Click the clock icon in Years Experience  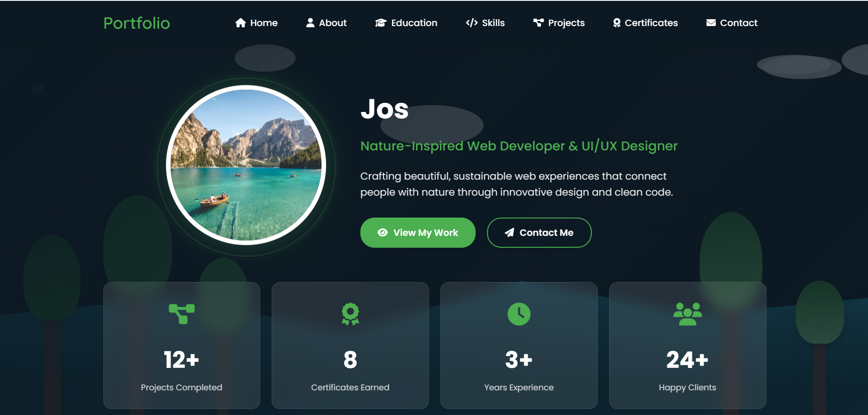(519, 314)
